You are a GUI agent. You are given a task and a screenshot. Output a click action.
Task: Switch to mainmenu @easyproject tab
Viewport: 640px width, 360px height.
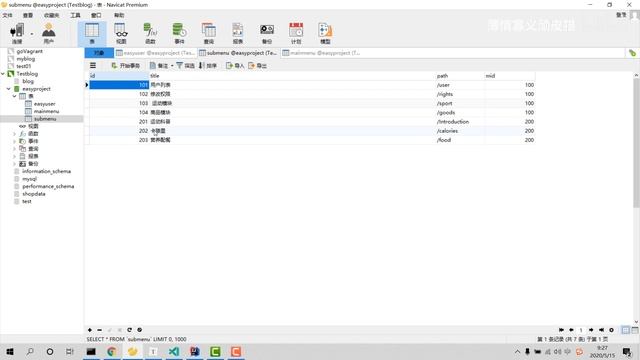pos(322,53)
